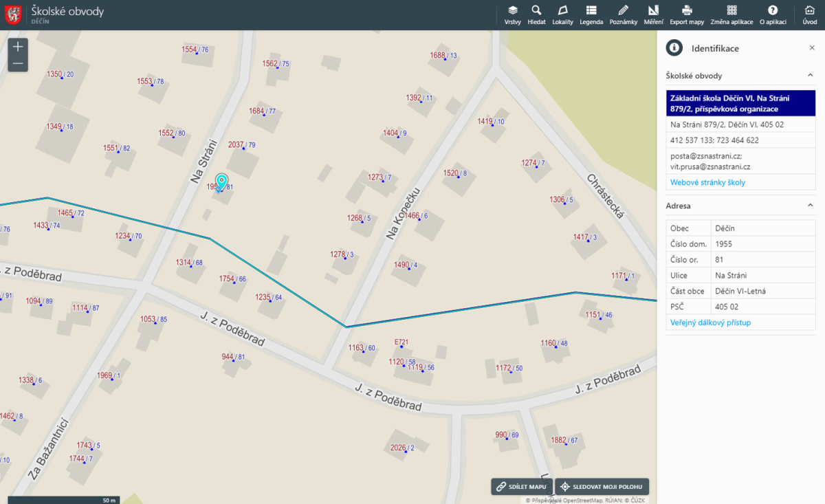This screenshot has width=825, height=504.
Task: Open the Vrstvy layers tool
Action: (512, 14)
